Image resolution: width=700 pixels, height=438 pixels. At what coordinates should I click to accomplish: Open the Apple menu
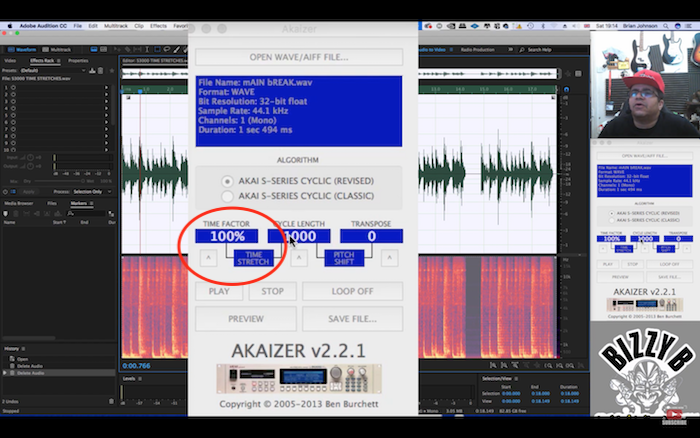[x=10, y=26]
